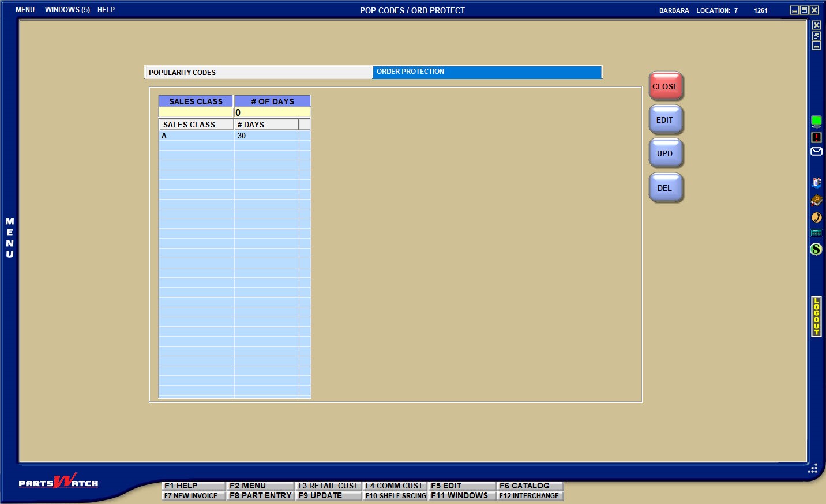The image size is (826, 504).
Task: Select the Order Protection tab
Action: (487, 72)
